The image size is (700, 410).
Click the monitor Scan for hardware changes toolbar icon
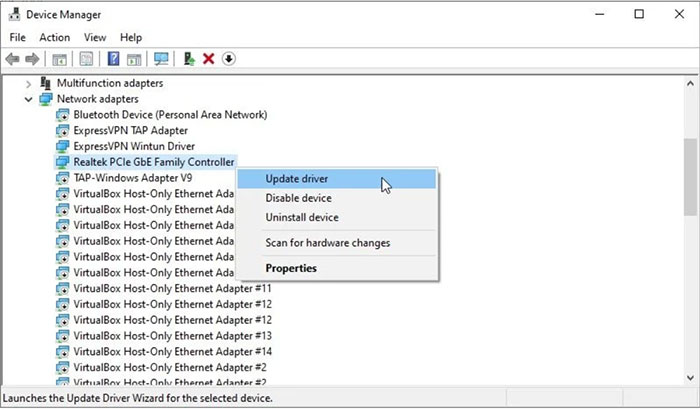pyautogui.click(x=161, y=59)
